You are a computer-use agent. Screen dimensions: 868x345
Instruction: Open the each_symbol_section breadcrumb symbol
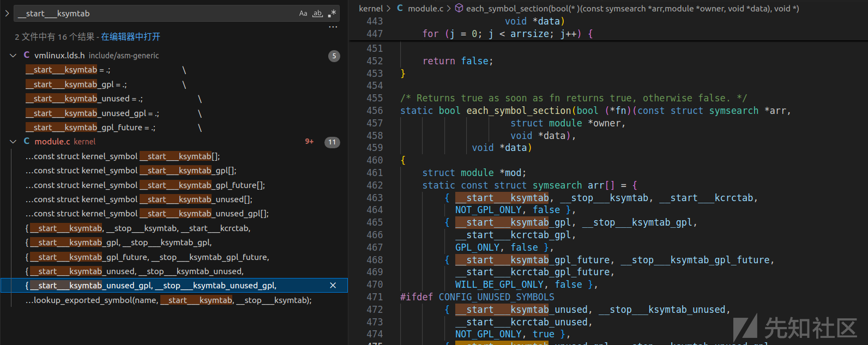[x=632, y=8]
